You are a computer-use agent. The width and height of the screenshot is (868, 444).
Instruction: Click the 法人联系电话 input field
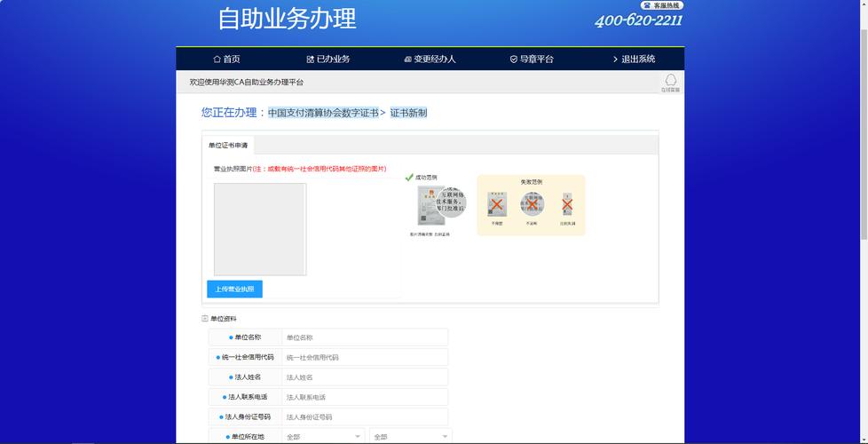click(365, 397)
